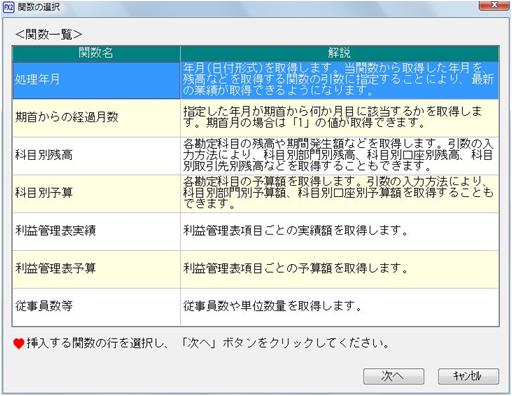
Task: Click 利益管理表項目ごとの予算額を取得します text
Action: [x=295, y=268]
